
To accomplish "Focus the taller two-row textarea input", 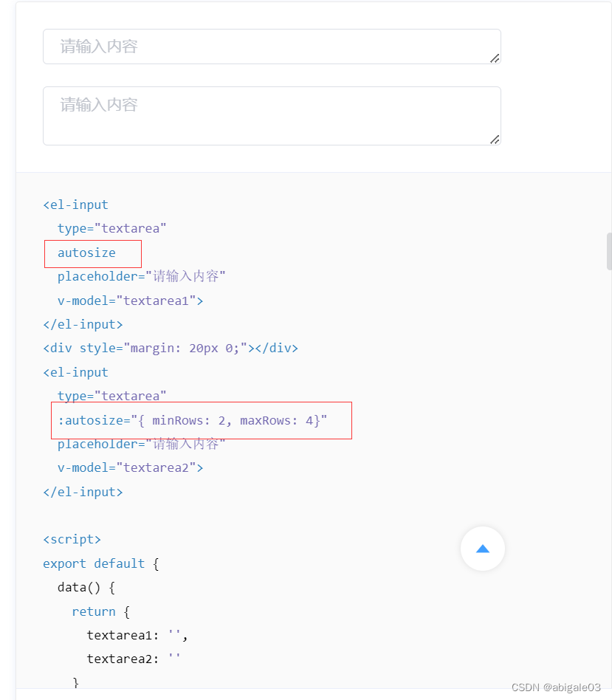I will 272,116.
